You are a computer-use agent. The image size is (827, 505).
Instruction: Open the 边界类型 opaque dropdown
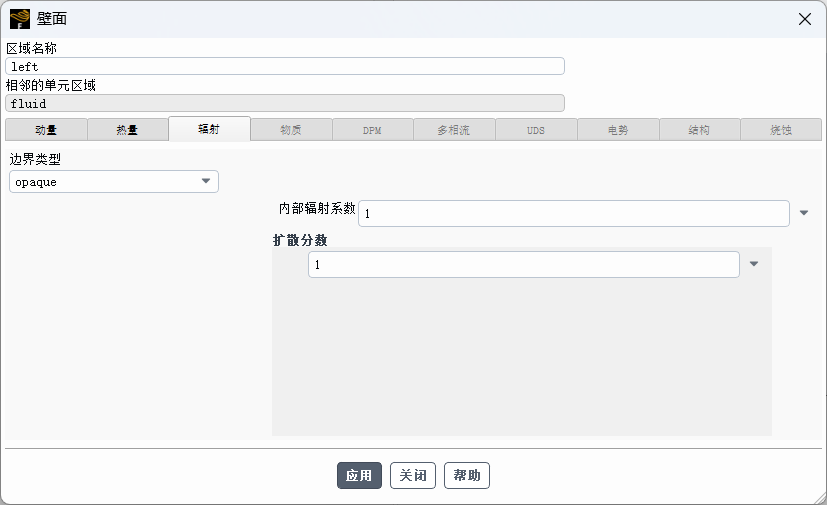coord(114,182)
